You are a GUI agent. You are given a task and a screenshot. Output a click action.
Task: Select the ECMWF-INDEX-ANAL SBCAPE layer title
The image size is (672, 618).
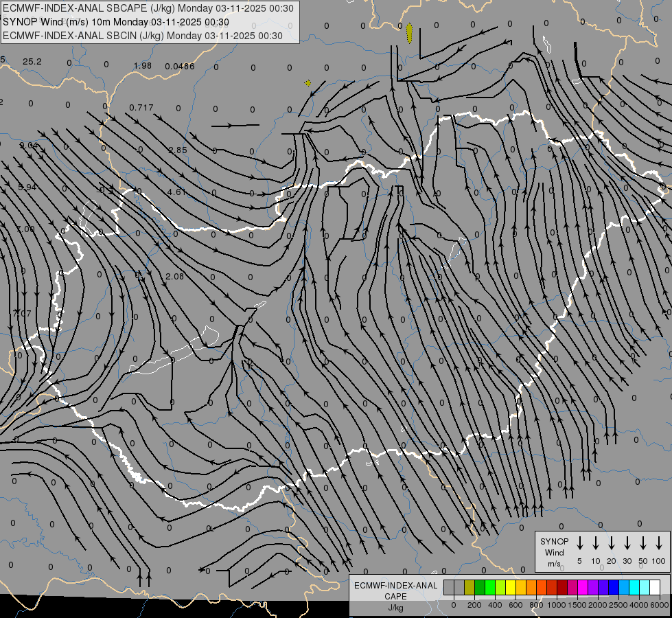[148, 8]
